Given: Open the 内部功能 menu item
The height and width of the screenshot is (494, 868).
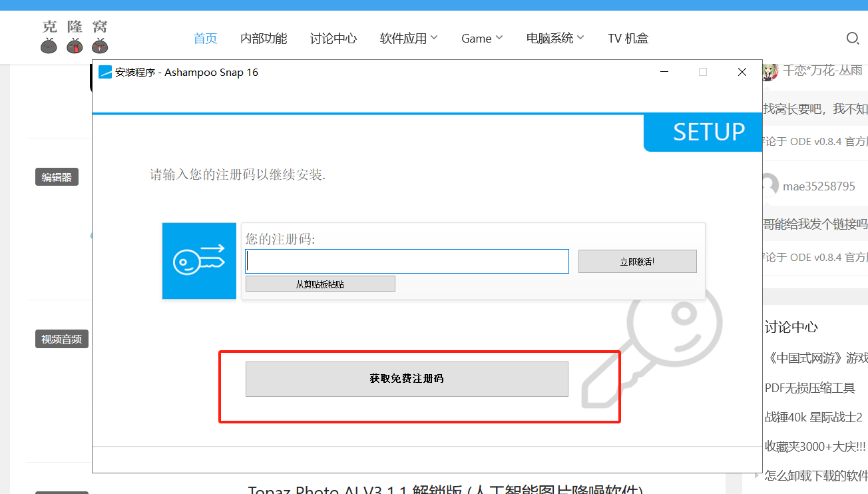Looking at the screenshot, I should [x=264, y=39].
